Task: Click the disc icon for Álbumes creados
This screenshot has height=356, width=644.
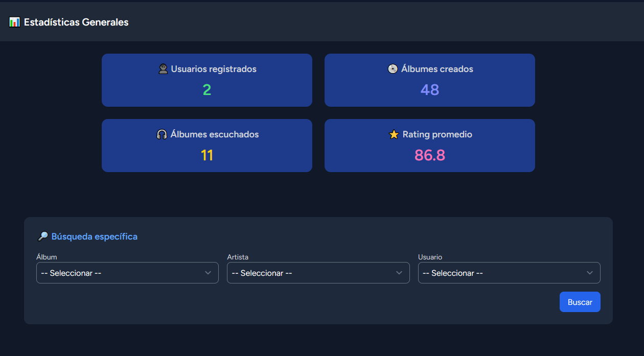Action: 393,69
